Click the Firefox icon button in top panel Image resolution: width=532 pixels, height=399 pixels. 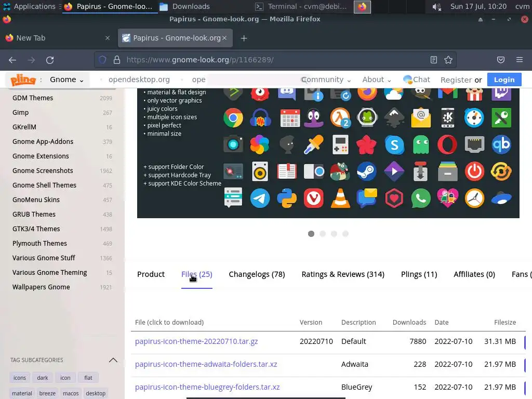click(x=362, y=7)
